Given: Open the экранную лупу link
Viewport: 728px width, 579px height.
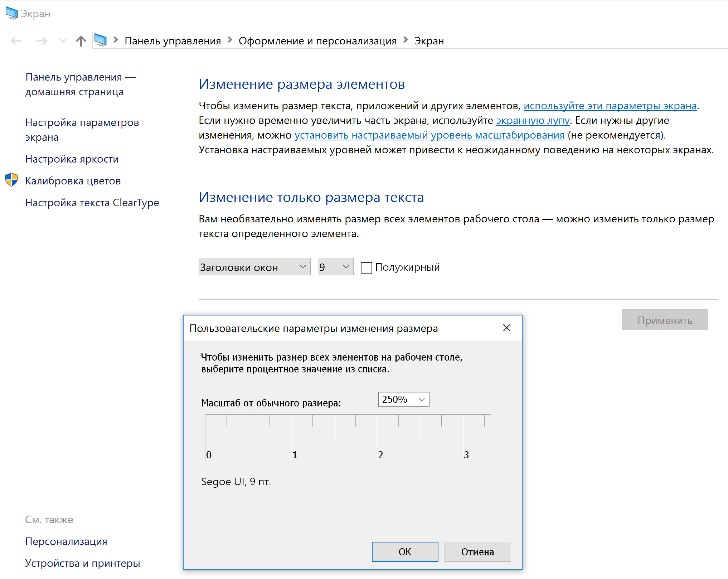Looking at the screenshot, I should pos(532,121).
